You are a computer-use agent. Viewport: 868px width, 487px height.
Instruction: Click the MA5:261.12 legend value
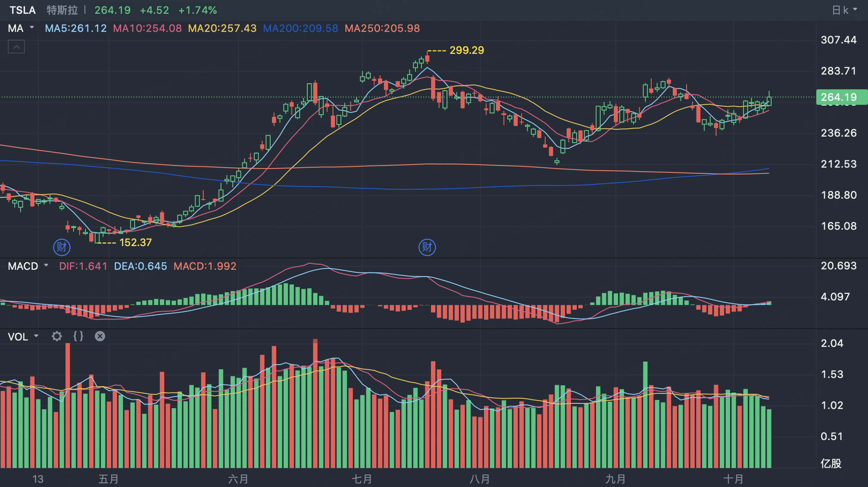pos(76,28)
